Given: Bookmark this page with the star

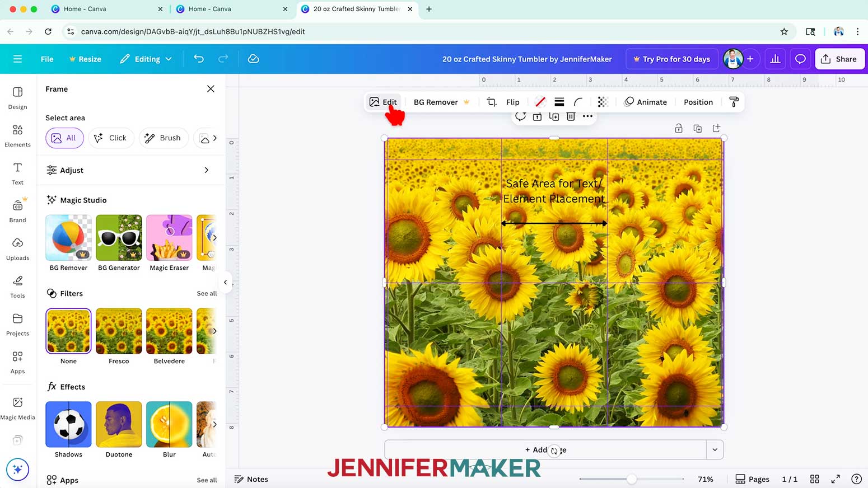Looking at the screenshot, I should [784, 31].
